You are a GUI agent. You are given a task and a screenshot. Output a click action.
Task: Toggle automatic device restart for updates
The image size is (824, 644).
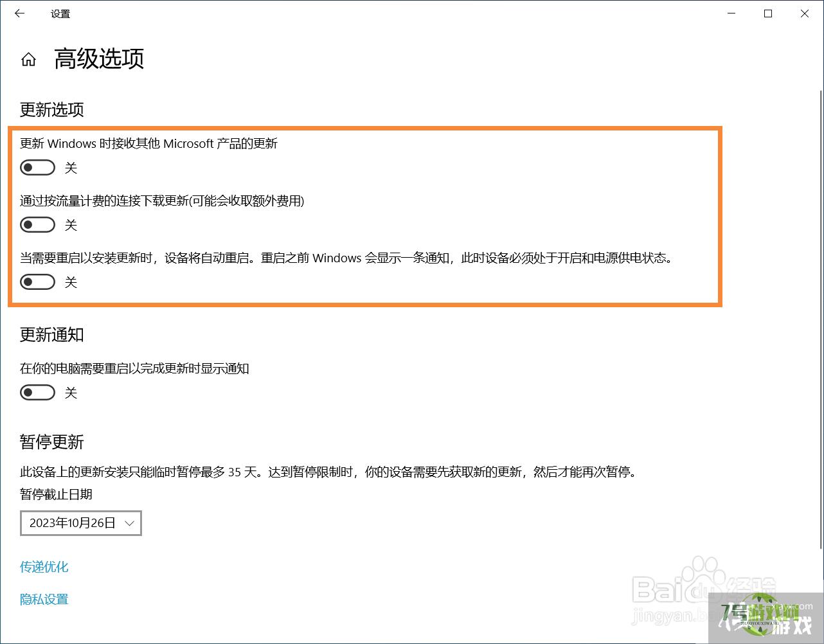tap(37, 282)
